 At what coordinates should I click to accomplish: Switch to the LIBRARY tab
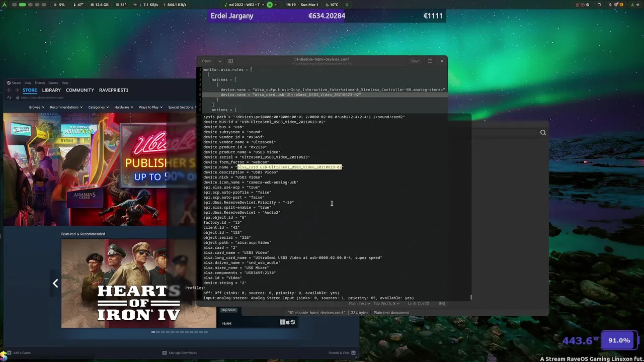tap(51, 90)
